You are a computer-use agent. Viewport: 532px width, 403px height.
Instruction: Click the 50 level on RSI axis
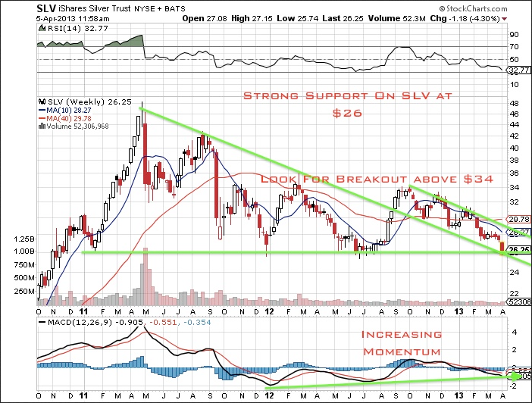point(514,59)
